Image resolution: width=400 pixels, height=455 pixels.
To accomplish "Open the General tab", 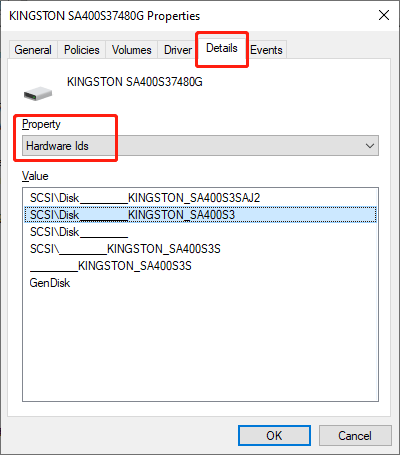I will pos(33,50).
